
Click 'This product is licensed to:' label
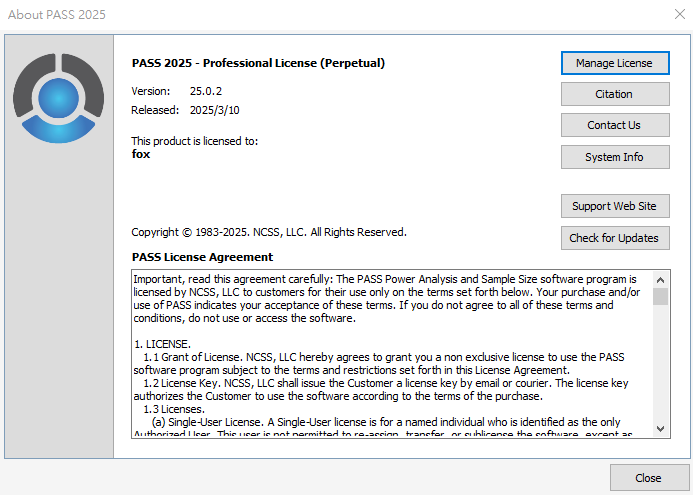[x=194, y=141]
